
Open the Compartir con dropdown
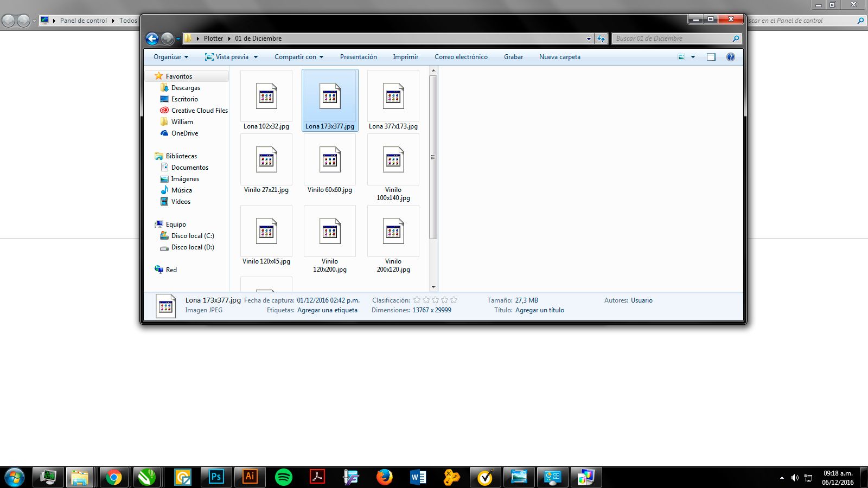coord(299,57)
